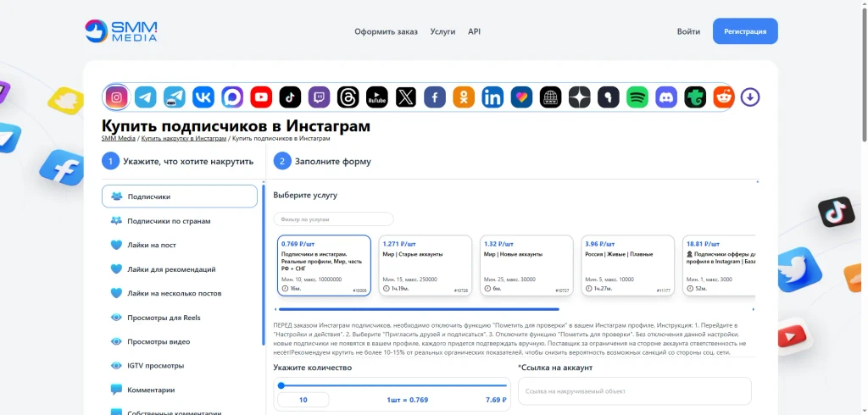Click the service cards horizontal scrollbar
868x415 pixels.
point(419,309)
